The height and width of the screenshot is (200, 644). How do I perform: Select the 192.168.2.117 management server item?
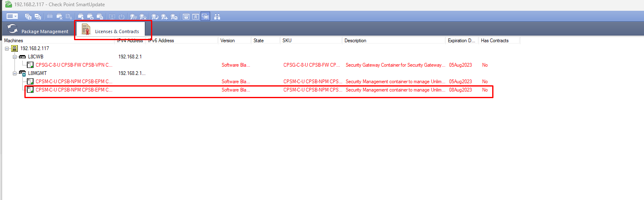(x=34, y=48)
